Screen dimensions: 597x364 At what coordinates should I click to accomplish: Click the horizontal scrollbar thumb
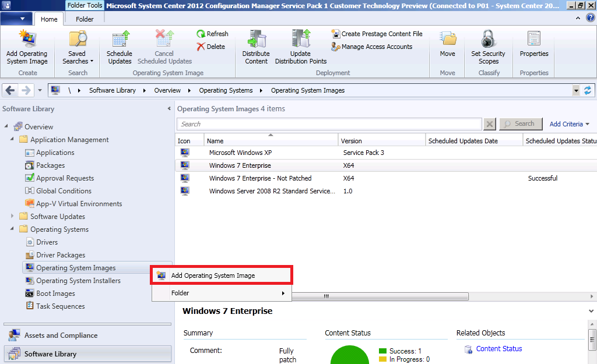click(x=380, y=296)
